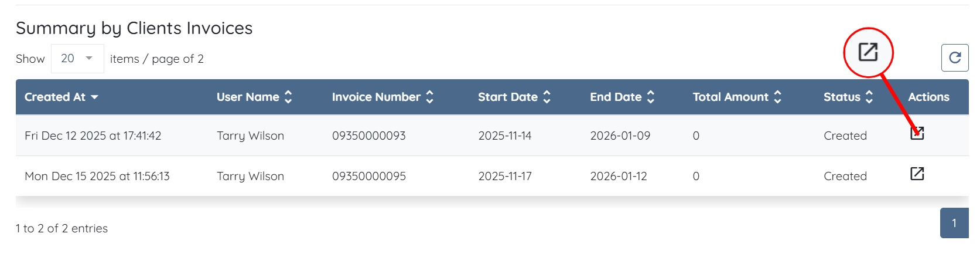This screenshot has height=257, width=980.
Task: Click the Summary by Clients Invoices heading
Action: pos(134,28)
